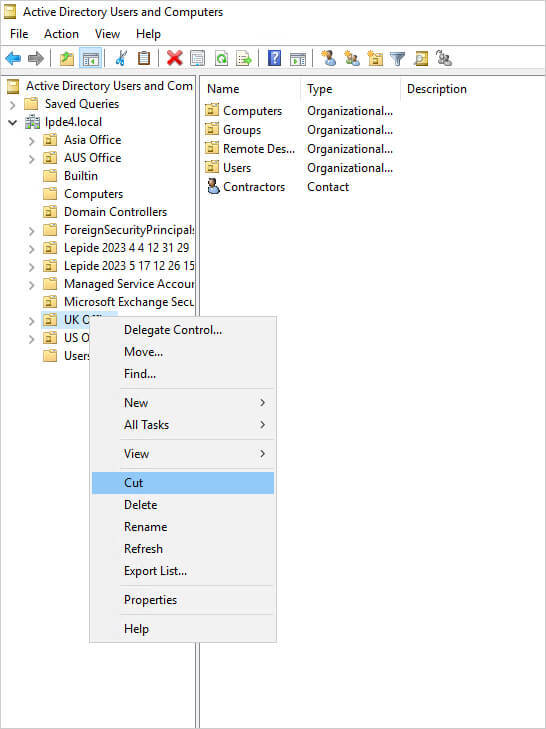This screenshot has height=729, width=546.
Task: Expand the Managed Service Accounts node
Action: pyautogui.click(x=32, y=285)
